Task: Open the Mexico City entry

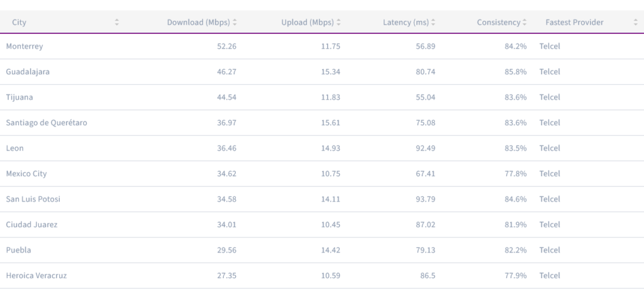Action: pos(26,174)
